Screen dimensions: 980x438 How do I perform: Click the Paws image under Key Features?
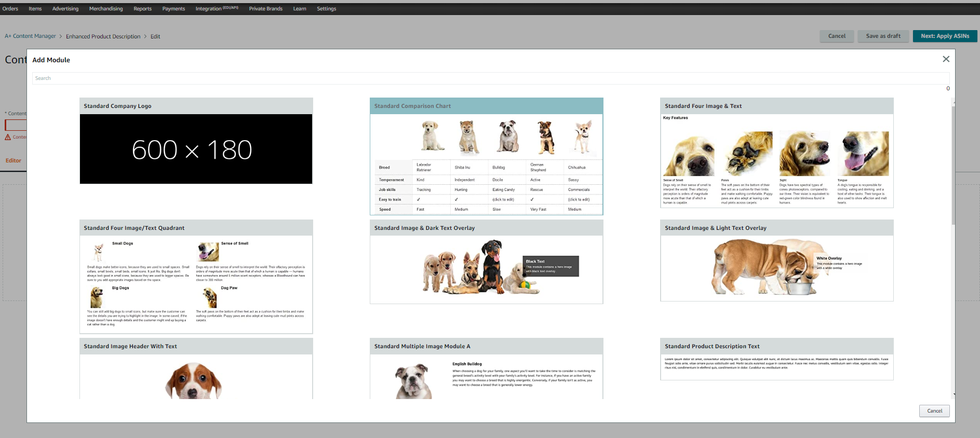[747, 154]
